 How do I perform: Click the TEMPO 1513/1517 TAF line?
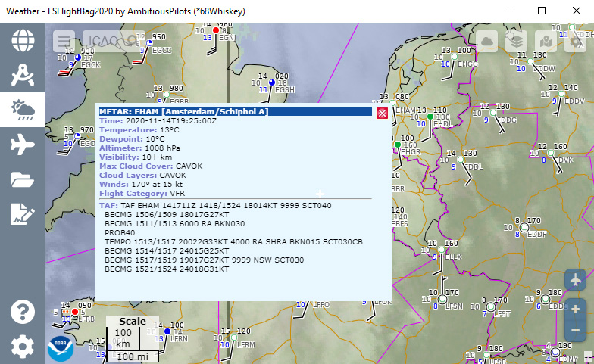tap(233, 242)
